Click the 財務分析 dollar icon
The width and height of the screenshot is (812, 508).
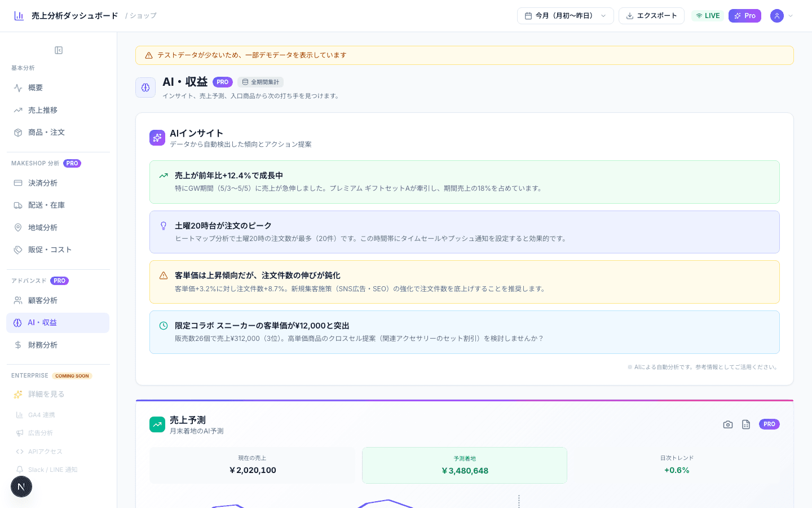18,345
